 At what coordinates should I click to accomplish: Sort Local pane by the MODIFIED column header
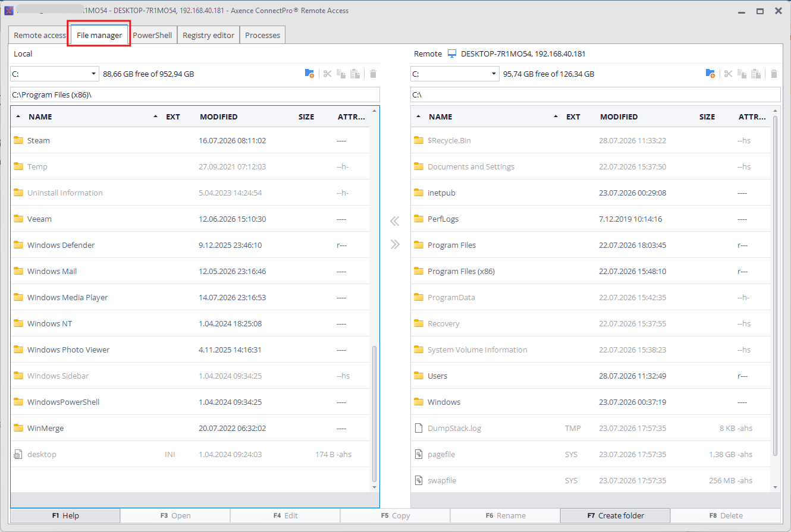click(x=219, y=117)
